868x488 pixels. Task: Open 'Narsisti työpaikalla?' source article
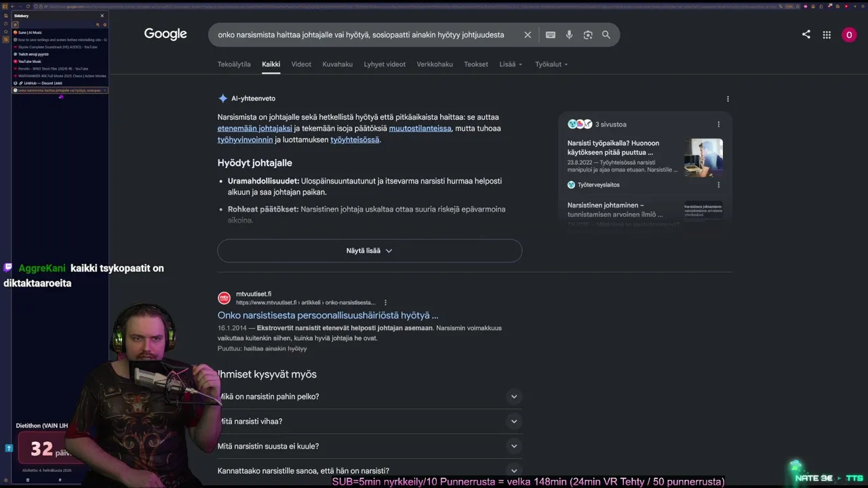pyautogui.click(x=613, y=148)
